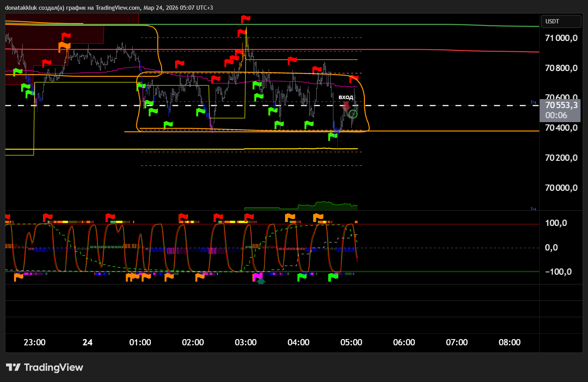Click the 1ч label beside the dashed price line

point(533,102)
